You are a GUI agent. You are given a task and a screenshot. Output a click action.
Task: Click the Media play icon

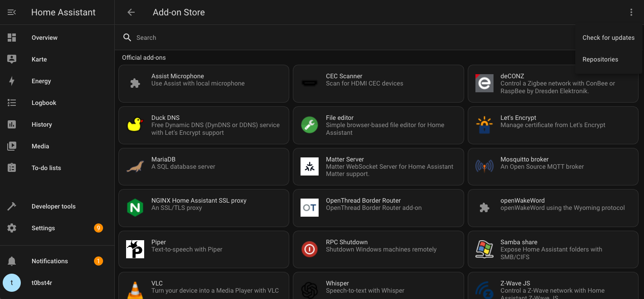click(x=12, y=146)
